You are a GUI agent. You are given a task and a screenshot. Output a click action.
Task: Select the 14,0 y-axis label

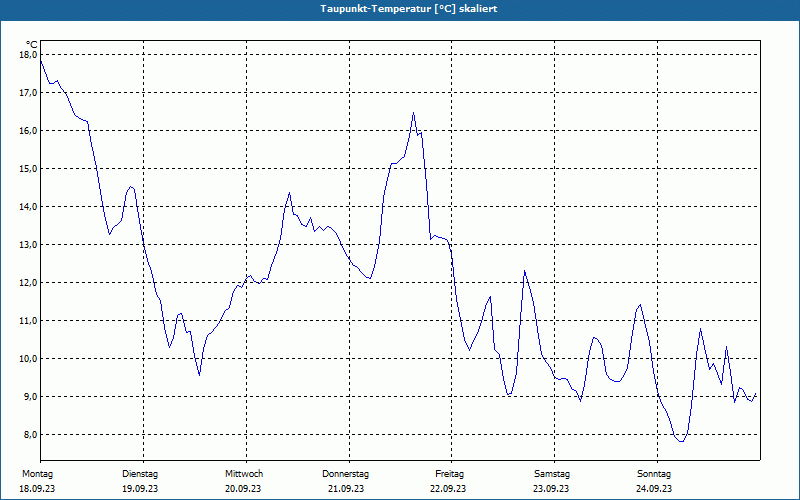29,207
